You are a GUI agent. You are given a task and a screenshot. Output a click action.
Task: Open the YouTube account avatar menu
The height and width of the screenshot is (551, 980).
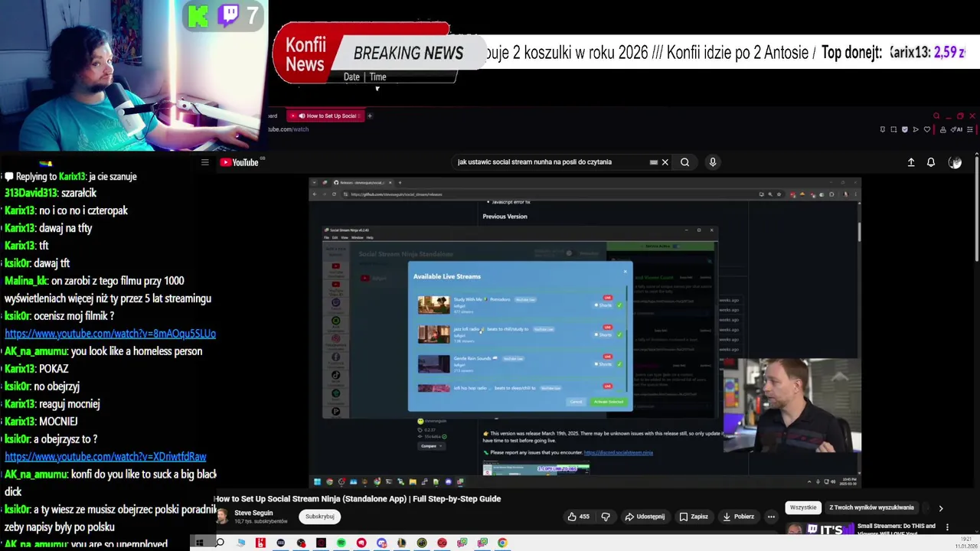[955, 162]
